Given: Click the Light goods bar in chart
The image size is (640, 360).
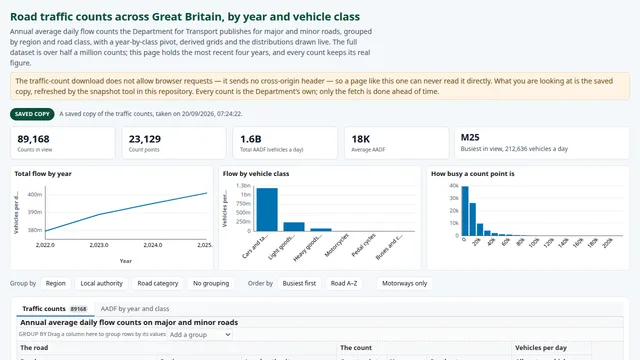Looking at the screenshot, I should pyautogui.click(x=294, y=227).
